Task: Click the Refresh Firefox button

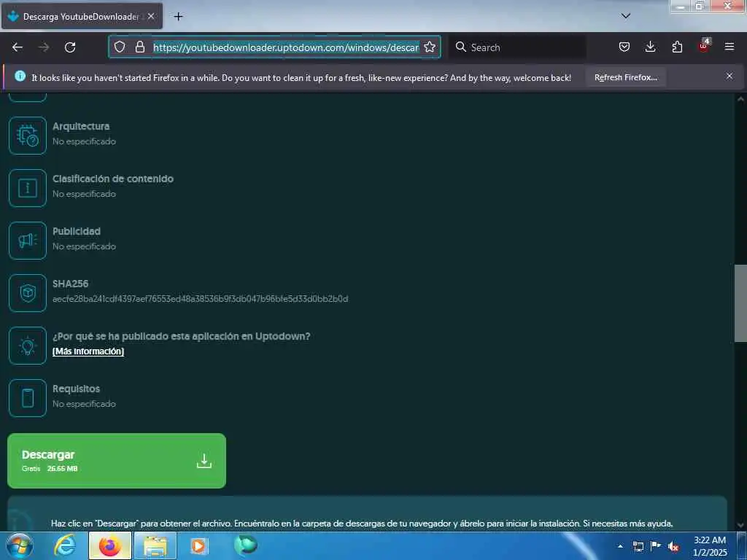Action: click(625, 77)
